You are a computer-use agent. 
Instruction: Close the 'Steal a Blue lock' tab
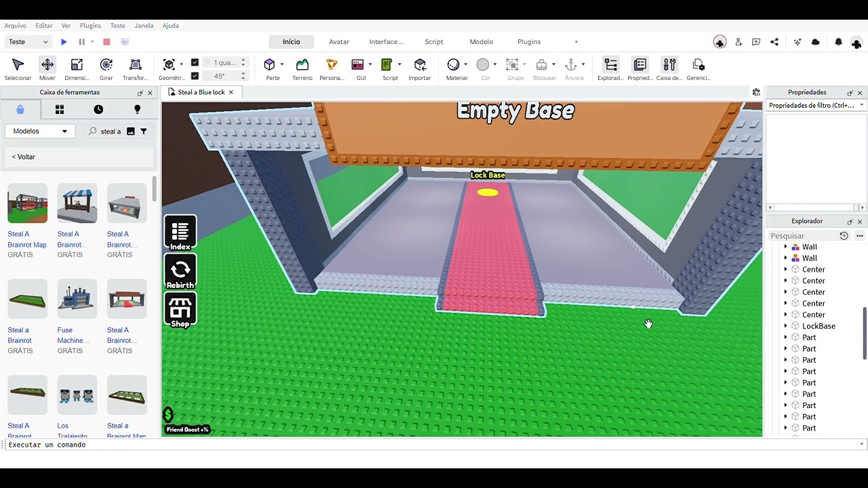tap(231, 92)
